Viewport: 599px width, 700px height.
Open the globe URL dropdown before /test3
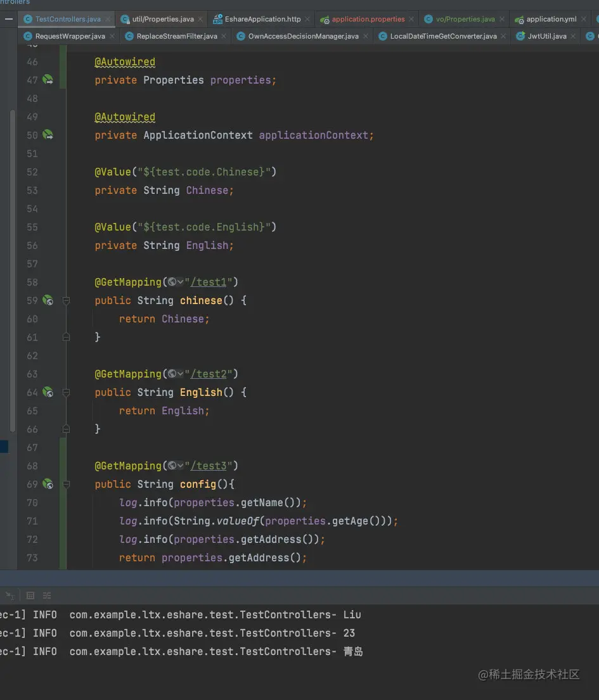pos(176,466)
